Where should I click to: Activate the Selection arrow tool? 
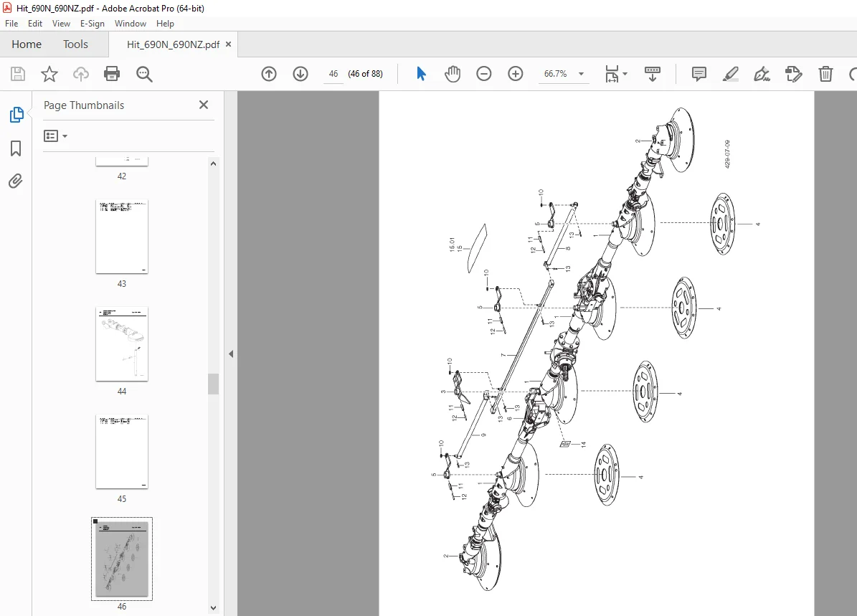pyautogui.click(x=421, y=74)
